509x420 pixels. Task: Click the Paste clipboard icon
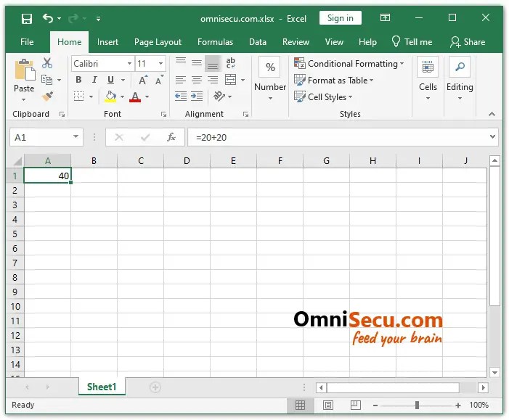(x=25, y=70)
